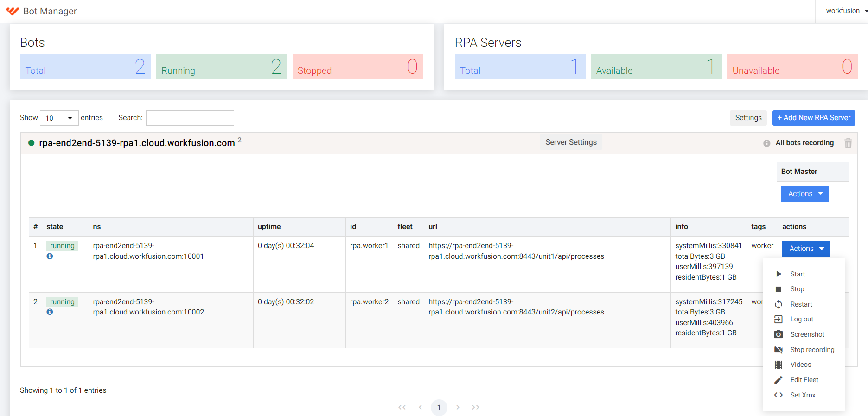The width and height of the screenshot is (868, 416).
Task: Click the Stop square icon in menu
Action: [x=779, y=289]
